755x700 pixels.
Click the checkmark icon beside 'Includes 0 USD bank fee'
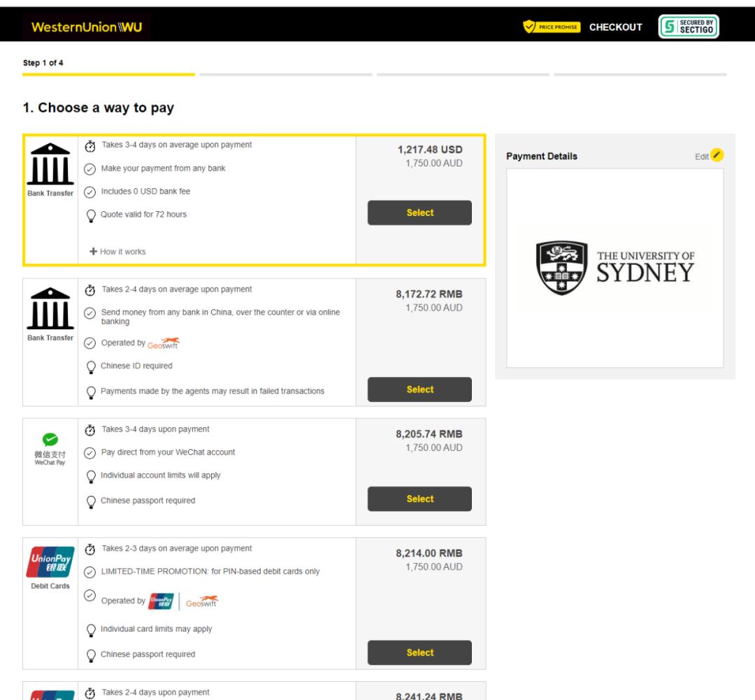coord(90,192)
